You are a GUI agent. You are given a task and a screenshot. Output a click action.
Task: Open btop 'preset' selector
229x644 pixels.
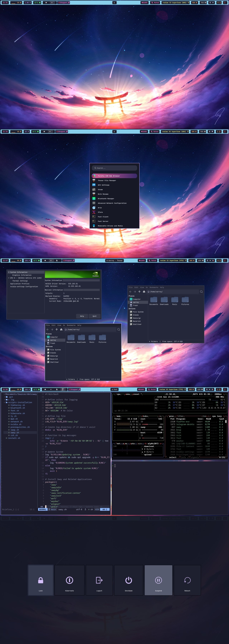click(x=137, y=394)
